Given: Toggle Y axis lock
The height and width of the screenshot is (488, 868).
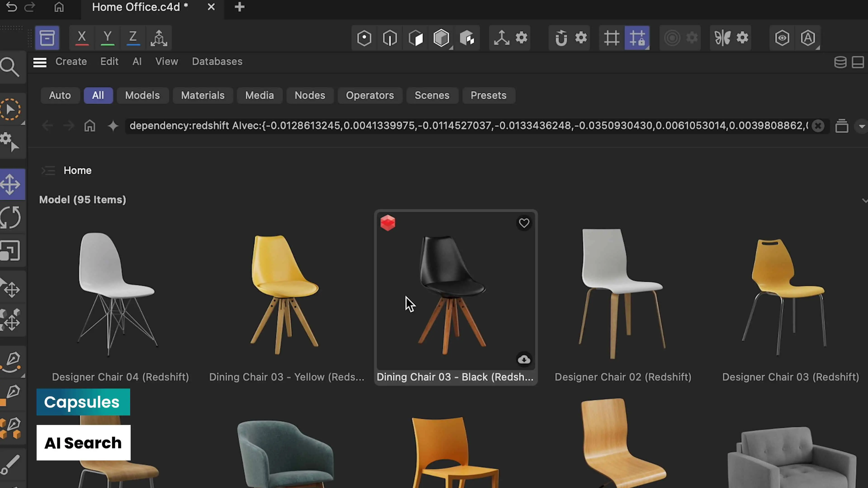Looking at the screenshot, I should click(x=108, y=38).
